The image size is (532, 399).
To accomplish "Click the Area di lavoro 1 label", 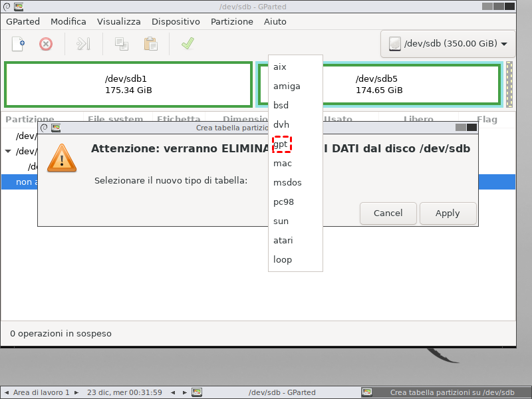I will (41, 392).
